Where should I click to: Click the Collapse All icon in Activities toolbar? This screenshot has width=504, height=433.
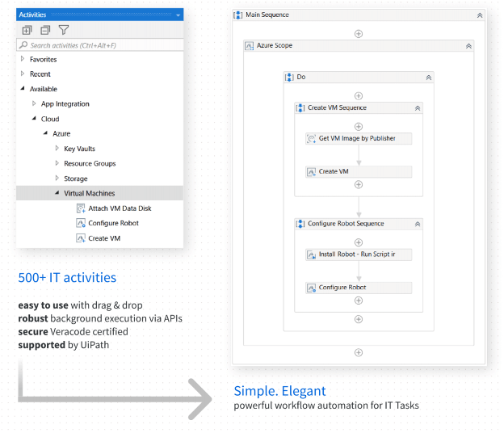click(45, 30)
